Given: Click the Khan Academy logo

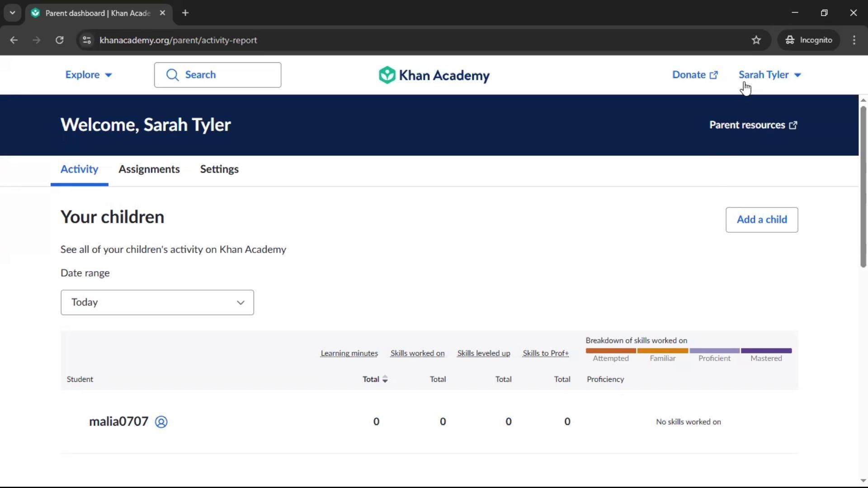Looking at the screenshot, I should [434, 75].
